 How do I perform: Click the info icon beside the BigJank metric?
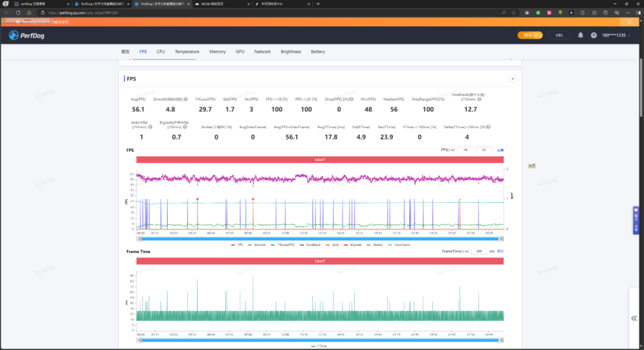pos(186,126)
